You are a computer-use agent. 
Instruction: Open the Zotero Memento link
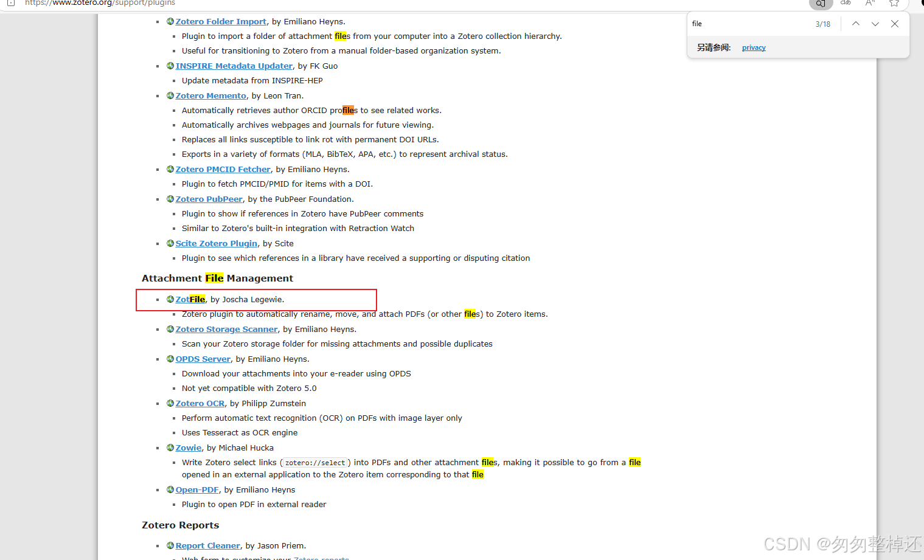[x=211, y=95]
